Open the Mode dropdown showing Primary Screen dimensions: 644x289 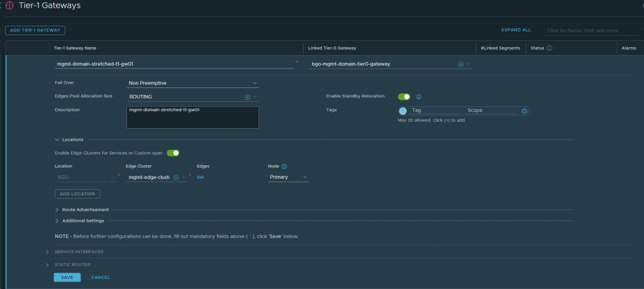point(288,177)
